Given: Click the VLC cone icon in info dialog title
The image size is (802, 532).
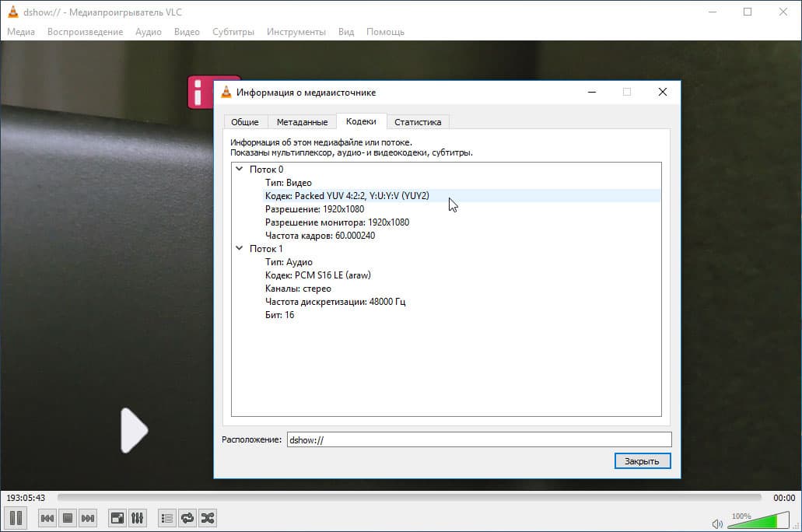Looking at the screenshot, I should click(226, 92).
